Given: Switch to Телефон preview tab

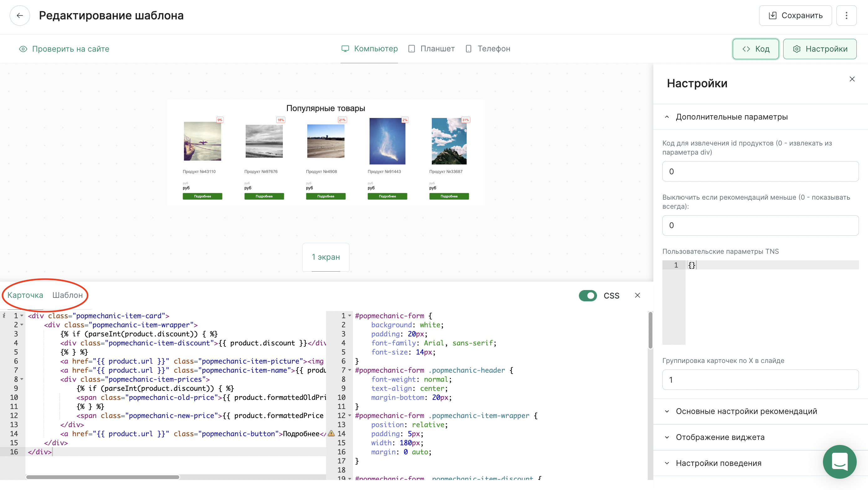Looking at the screenshot, I should [488, 49].
